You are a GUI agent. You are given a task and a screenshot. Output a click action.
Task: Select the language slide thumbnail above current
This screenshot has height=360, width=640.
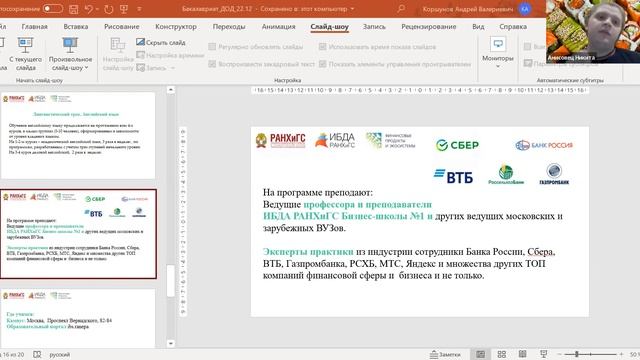78,135
